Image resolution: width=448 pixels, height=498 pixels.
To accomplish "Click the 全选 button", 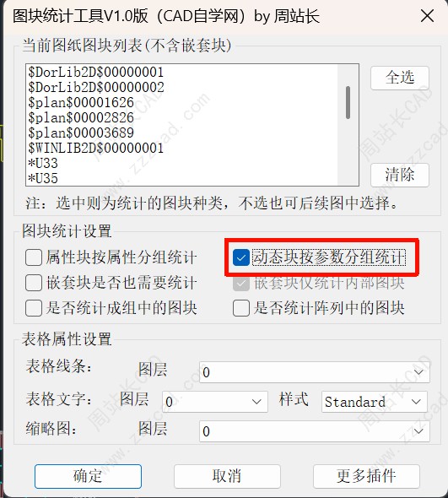I will click(x=399, y=78).
